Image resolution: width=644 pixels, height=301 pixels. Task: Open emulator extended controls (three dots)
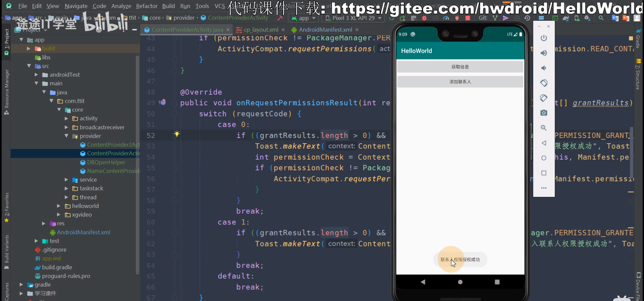click(x=543, y=188)
